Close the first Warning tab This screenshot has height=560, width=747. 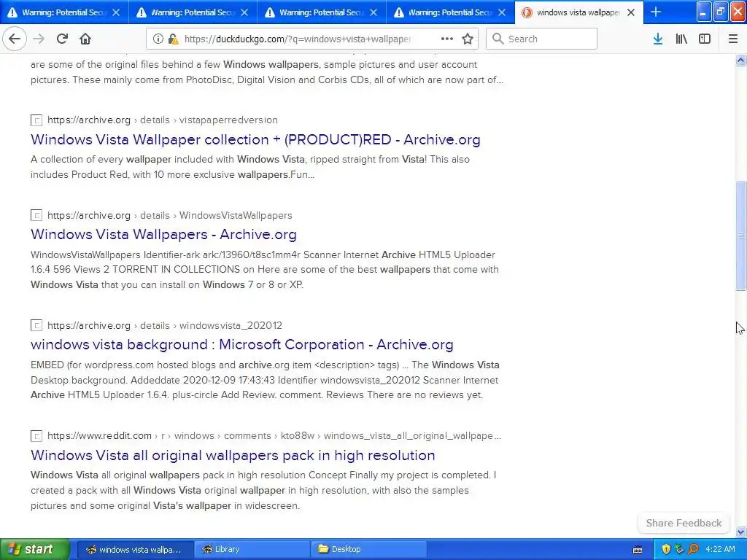coord(116,12)
